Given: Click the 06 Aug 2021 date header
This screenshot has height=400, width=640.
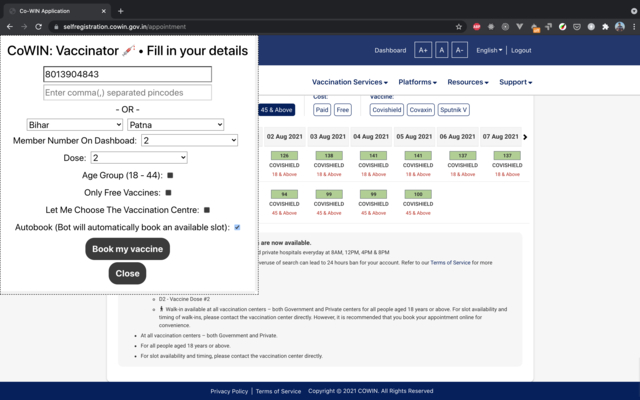Looking at the screenshot, I should point(457,137).
